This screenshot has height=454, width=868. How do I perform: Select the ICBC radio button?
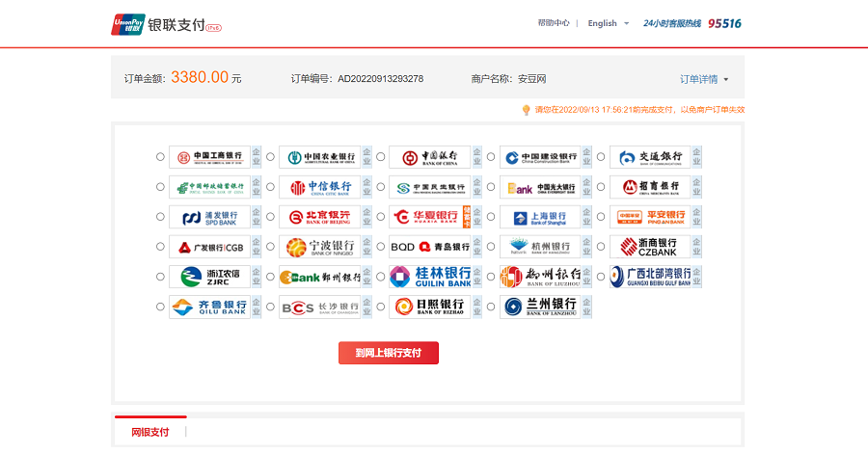[160, 157]
